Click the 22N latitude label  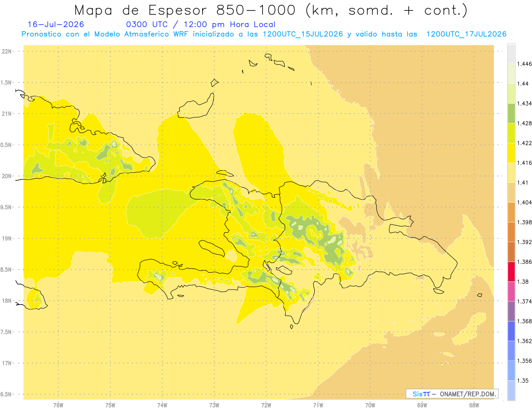click(7, 51)
